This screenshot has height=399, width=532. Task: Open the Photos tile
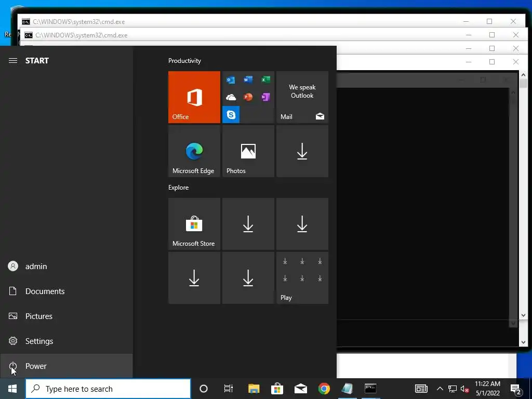pyautogui.click(x=248, y=151)
